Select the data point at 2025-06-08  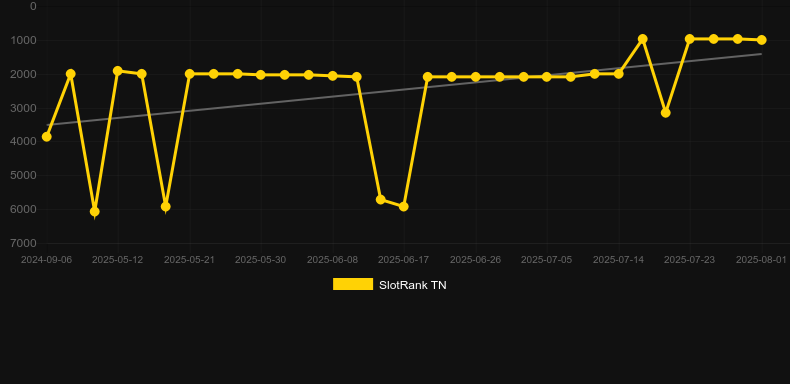coord(333,76)
